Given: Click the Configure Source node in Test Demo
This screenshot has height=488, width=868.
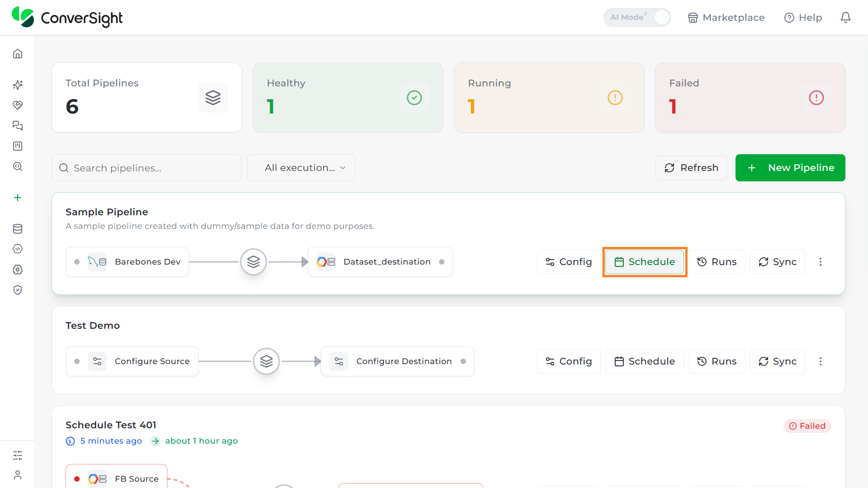Looking at the screenshot, I should pyautogui.click(x=132, y=361).
